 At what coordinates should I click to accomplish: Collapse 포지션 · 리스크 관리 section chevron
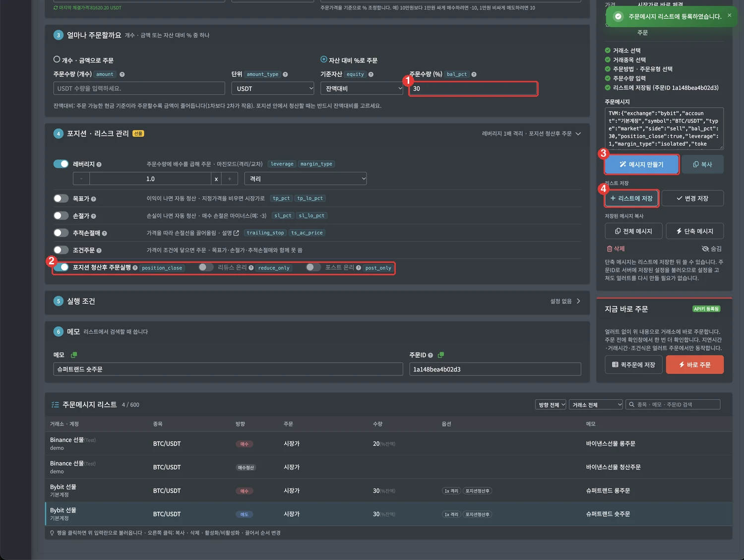click(578, 133)
